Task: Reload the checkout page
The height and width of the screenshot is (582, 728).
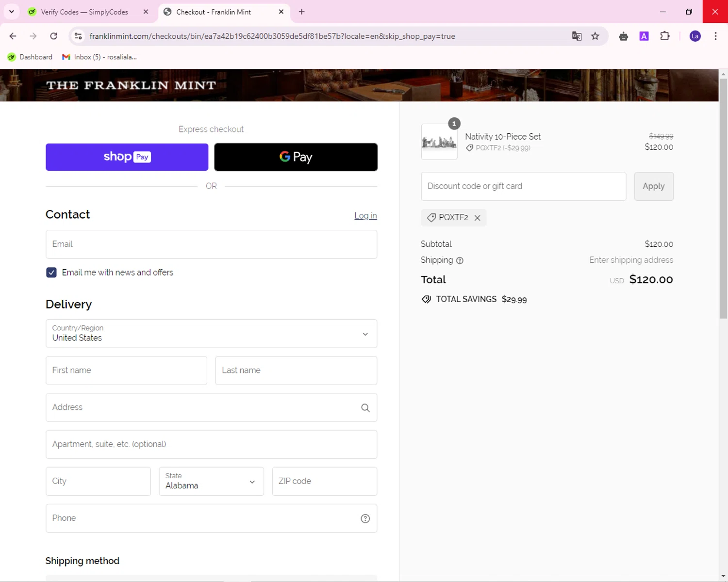Action: 54,36
